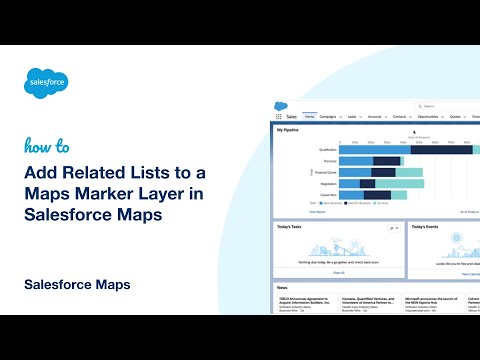Image resolution: width=480 pixels, height=360 pixels.
Task: Click the Qualification New Business bar segment
Action: (375, 150)
